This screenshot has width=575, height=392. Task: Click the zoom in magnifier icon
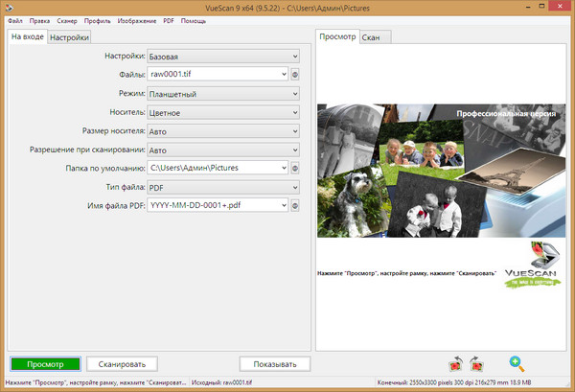click(x=517, y=363)
